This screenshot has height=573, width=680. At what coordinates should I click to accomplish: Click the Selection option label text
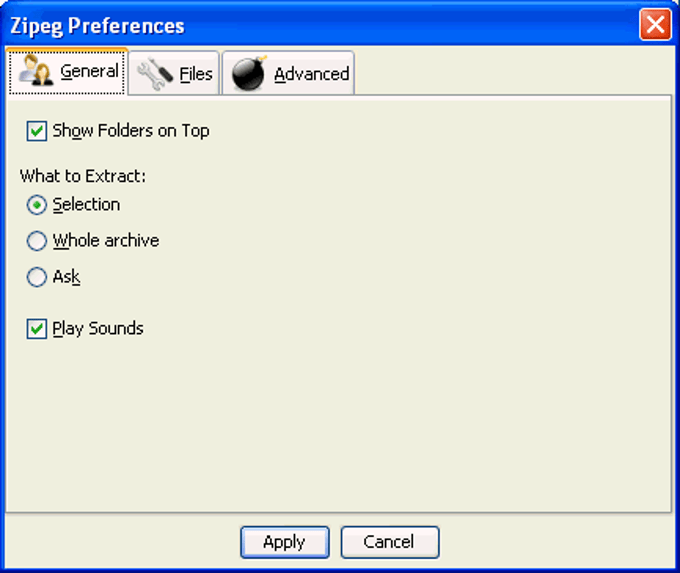coord(86,204)
